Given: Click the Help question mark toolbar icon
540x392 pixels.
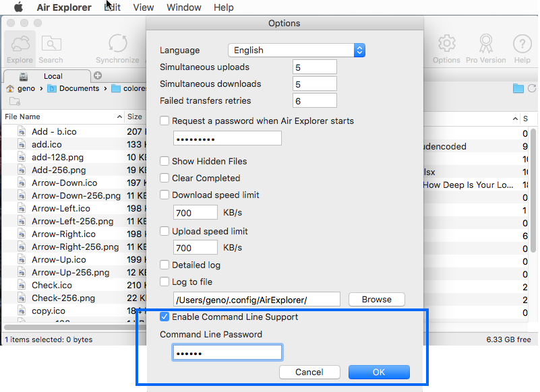Looking at the screenshot, I should 522,49.
